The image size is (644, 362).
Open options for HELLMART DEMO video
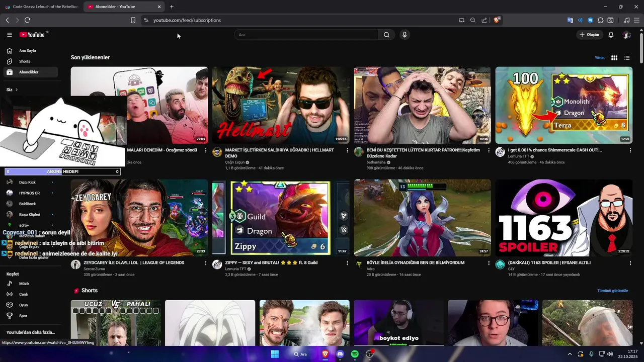pos(347,150)
